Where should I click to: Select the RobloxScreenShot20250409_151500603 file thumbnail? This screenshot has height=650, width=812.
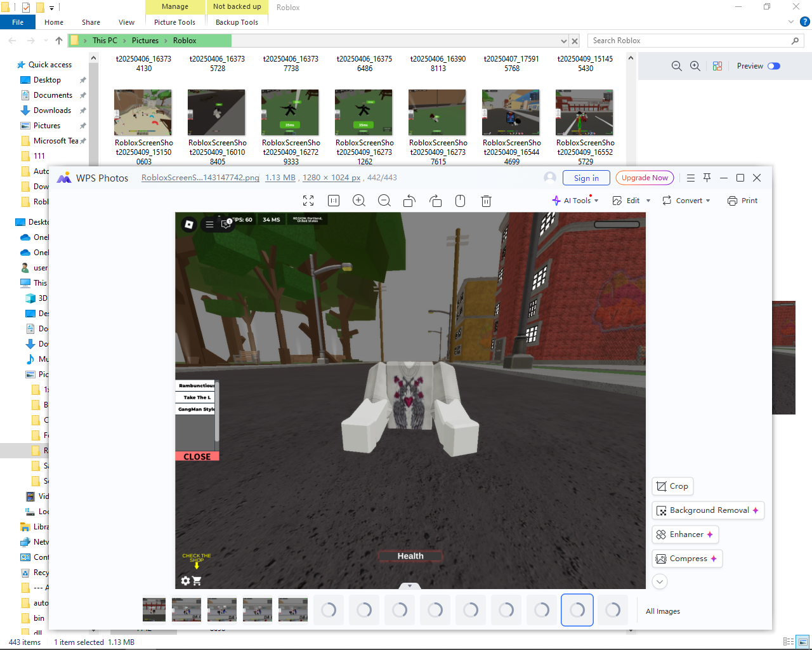click(x=143, y=113)
